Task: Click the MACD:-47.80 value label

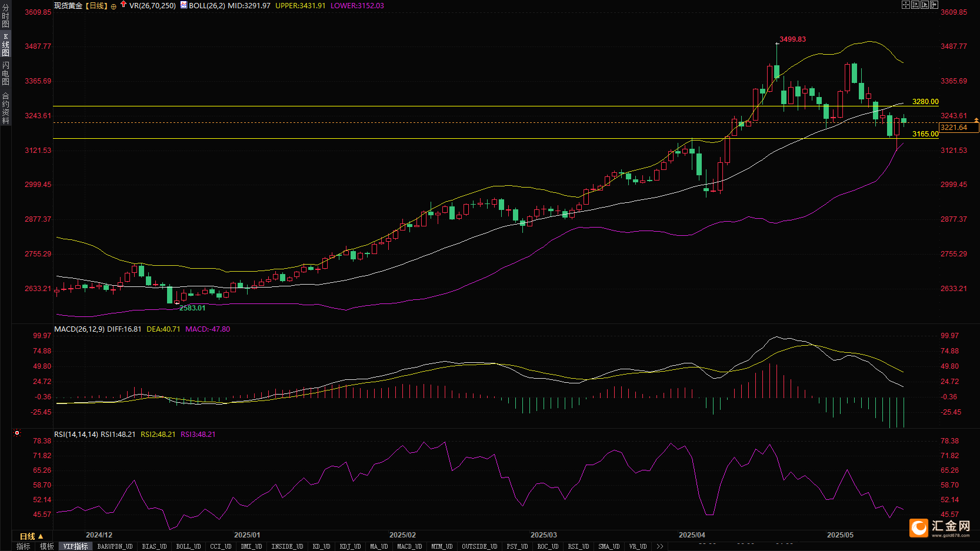Action: tap(208, 329)
